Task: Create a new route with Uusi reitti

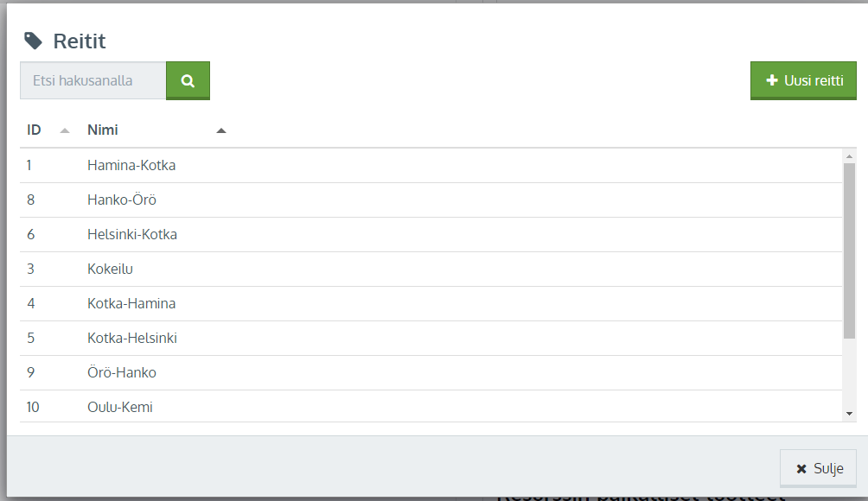Action: click(803, 80)
